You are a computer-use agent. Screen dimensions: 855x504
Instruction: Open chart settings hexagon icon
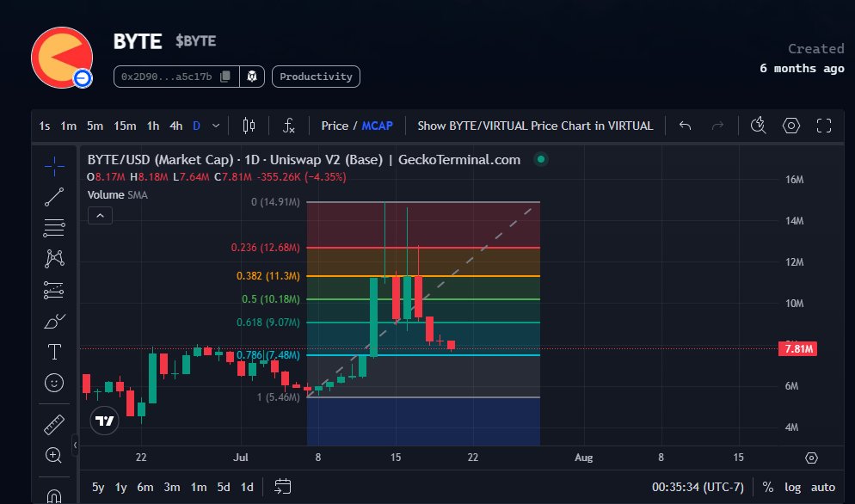click(791, 126)
